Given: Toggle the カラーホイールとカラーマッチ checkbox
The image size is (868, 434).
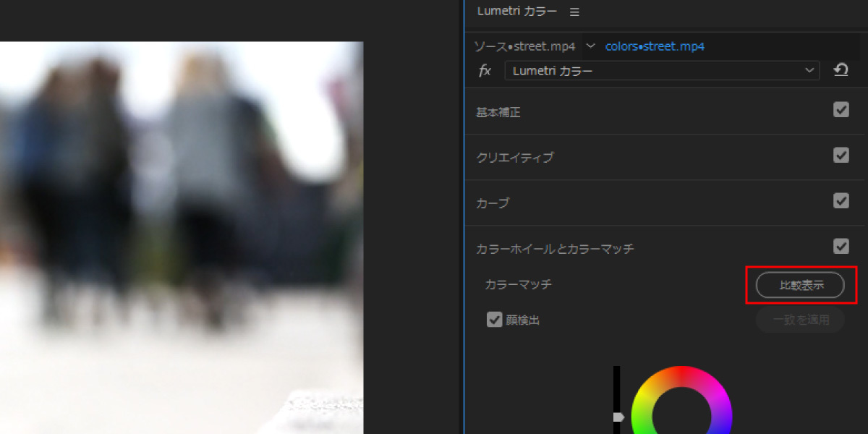Looking at the screenshot, I should click(841, 246).
